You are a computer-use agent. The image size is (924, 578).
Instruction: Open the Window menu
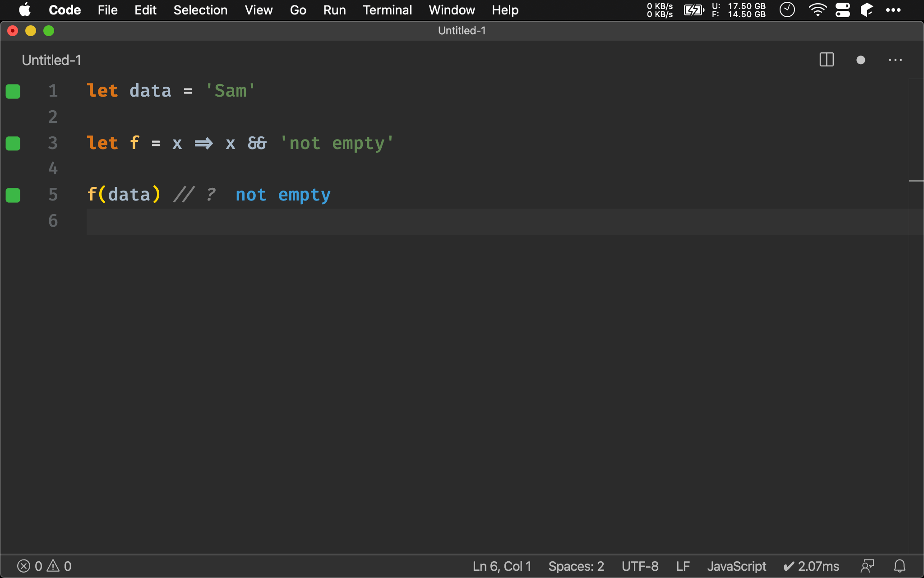pos(452,9)
